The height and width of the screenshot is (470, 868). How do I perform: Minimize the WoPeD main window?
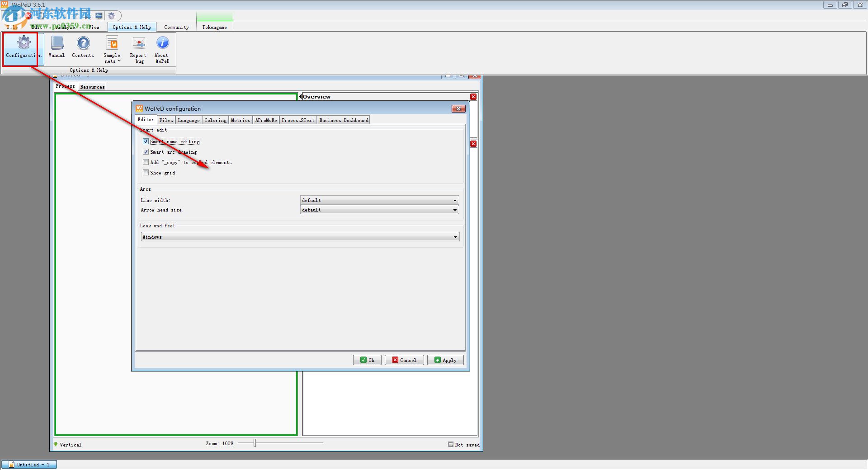click(830, 5)
